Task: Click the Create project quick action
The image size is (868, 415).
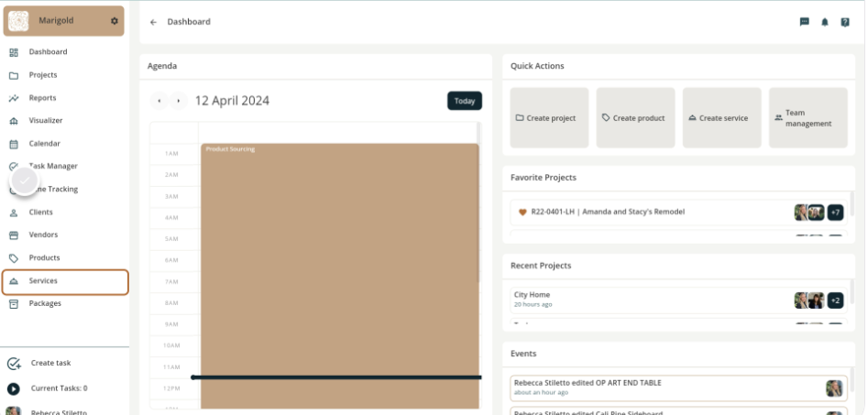Action: click(x=549, y=118)
